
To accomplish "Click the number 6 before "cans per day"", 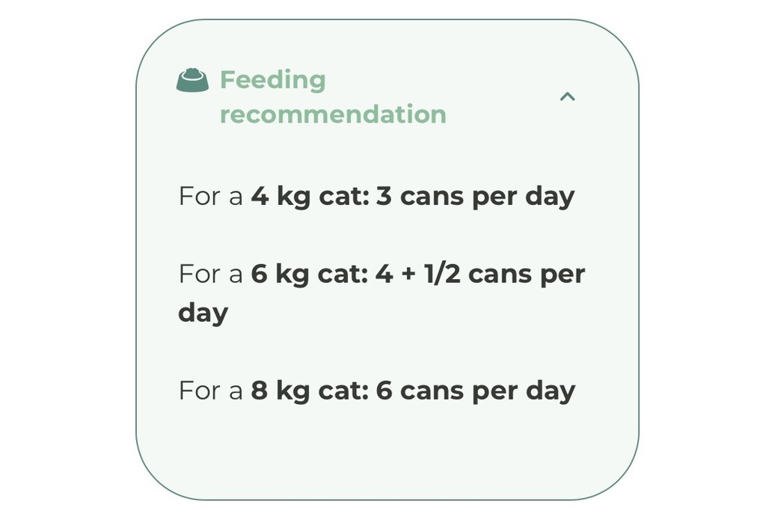I will [384, 391].
